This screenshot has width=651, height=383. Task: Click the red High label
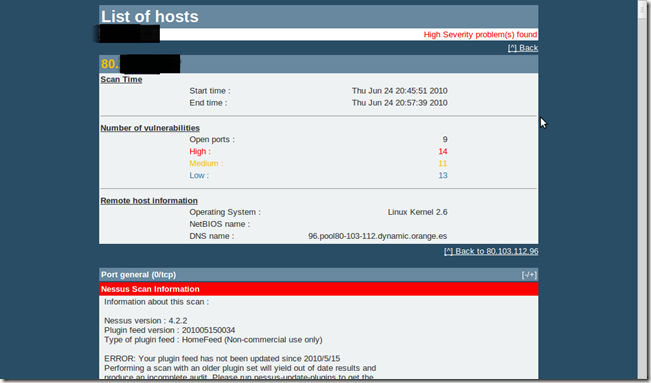click(x=200, y=151)
